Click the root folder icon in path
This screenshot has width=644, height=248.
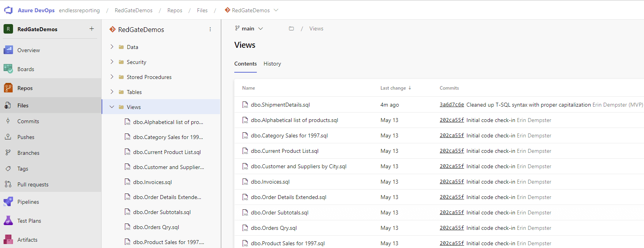tap(291, 29)
